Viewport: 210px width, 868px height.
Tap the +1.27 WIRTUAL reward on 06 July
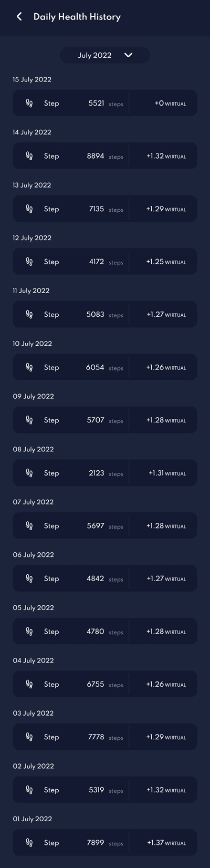coord(166,579)
